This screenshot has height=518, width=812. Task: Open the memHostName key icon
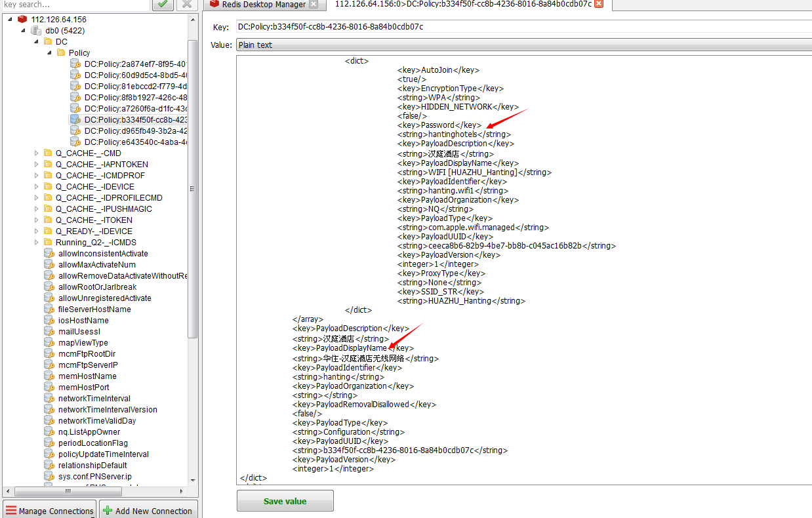[x=49, y=376]
